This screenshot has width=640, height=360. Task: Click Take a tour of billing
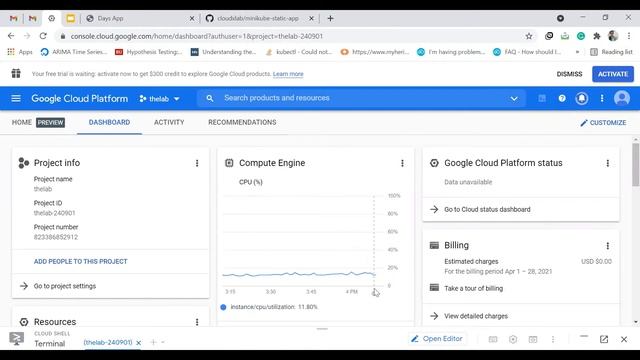473,289
